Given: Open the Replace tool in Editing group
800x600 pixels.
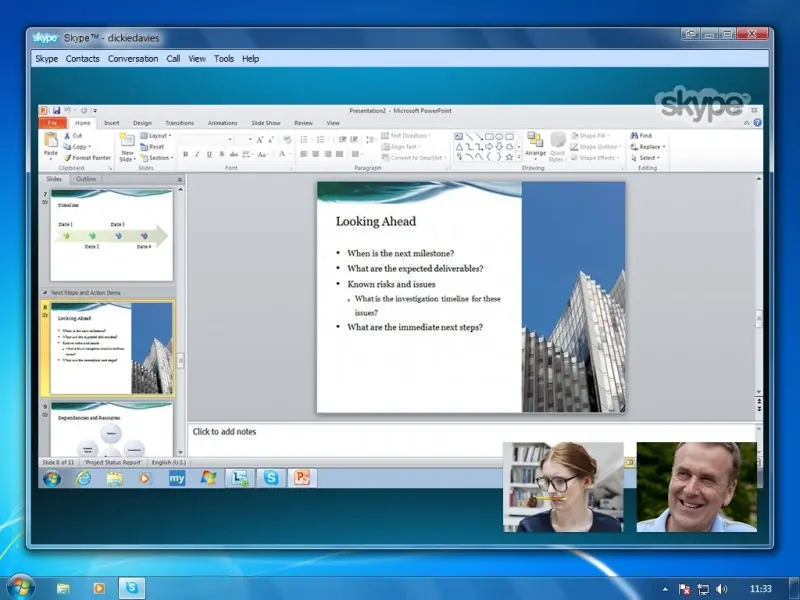Looking at the screenshot, I should click(650, 146).
